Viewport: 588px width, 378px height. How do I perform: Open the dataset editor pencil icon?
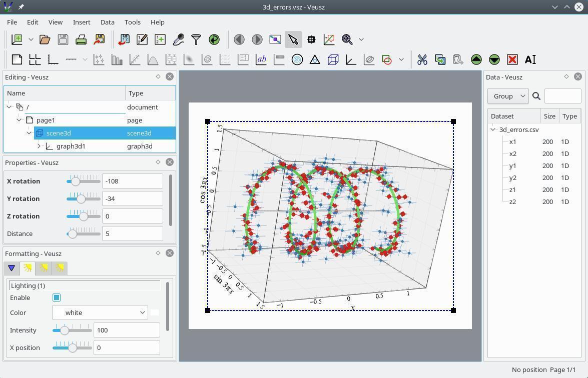click(142, 39)
